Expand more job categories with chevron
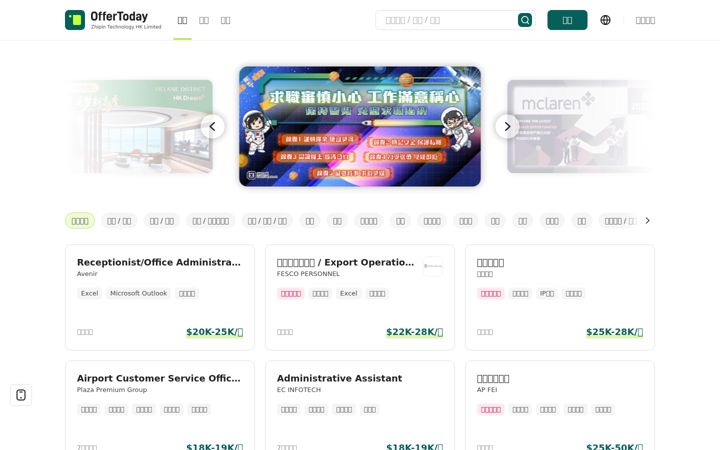This screenshot has height=450, width=720. (x=647, y=221)
